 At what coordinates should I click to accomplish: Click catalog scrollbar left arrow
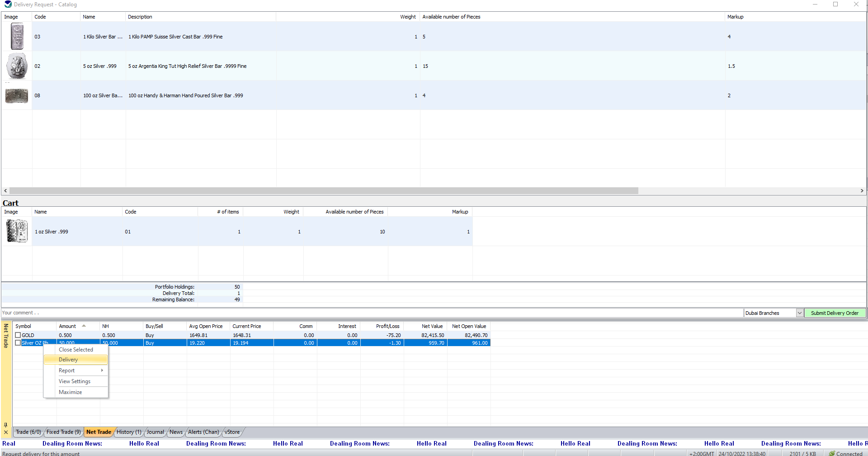(5, 191)
